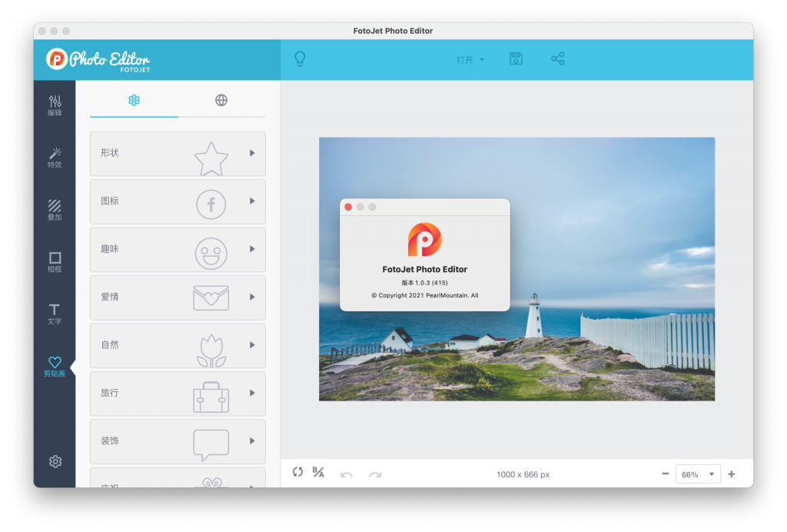Viewport: 787px width, 532px height.
Task: Zoom out with the minus icon
Action: 665,474
